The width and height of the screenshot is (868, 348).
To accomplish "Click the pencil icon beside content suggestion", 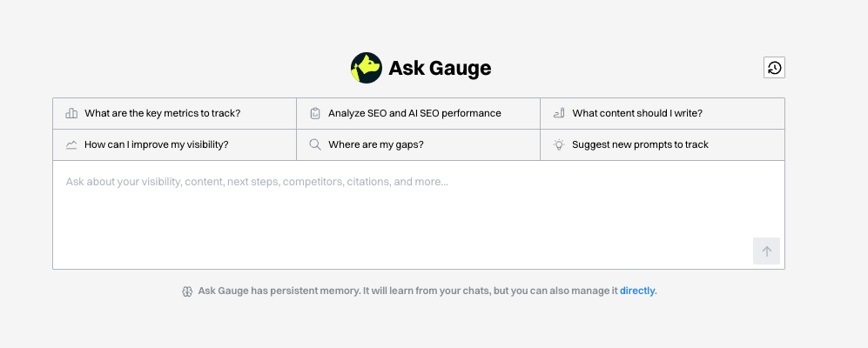I will coord(559,113).
